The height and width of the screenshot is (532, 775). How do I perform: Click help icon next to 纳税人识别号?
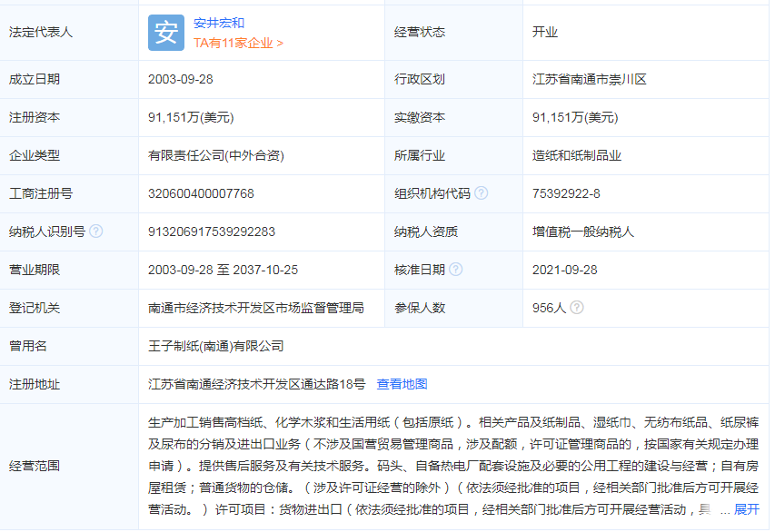click(x=96, y=232)
